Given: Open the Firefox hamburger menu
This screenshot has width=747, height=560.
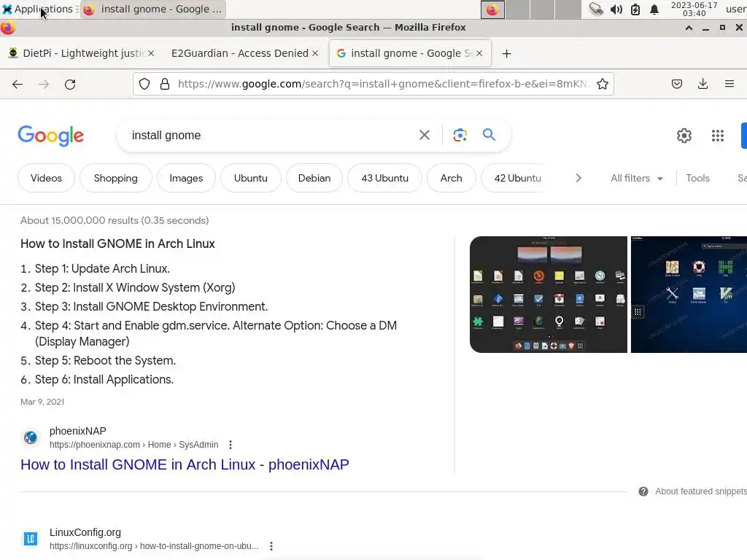Looking at the screenshot, I should [x=729, y=85].
